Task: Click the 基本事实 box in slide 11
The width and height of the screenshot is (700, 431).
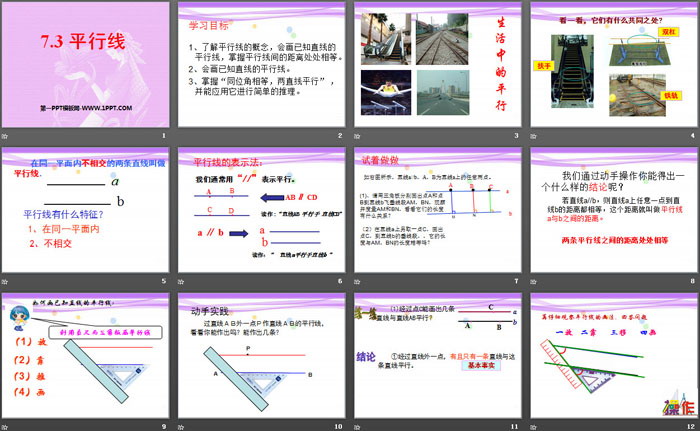Action: 484,367
